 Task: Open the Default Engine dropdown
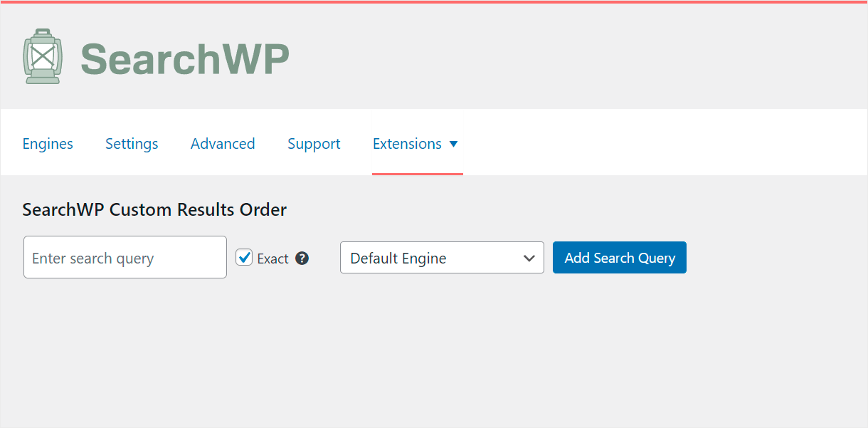point(442,258)
